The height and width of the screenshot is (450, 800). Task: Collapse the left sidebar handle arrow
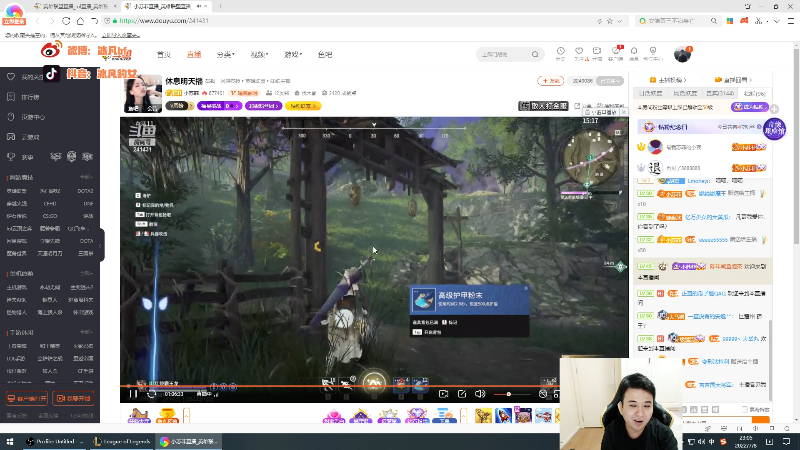(101, 245)
